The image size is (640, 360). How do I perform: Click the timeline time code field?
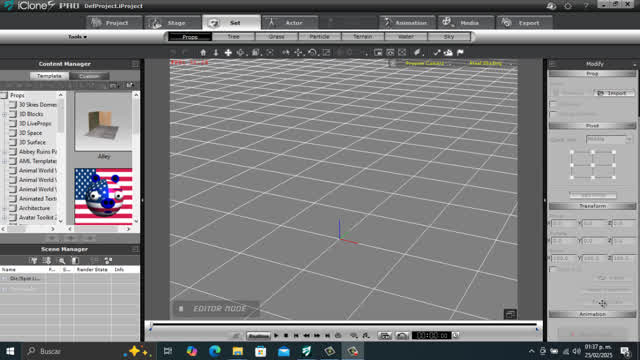[x=431, y=336]
